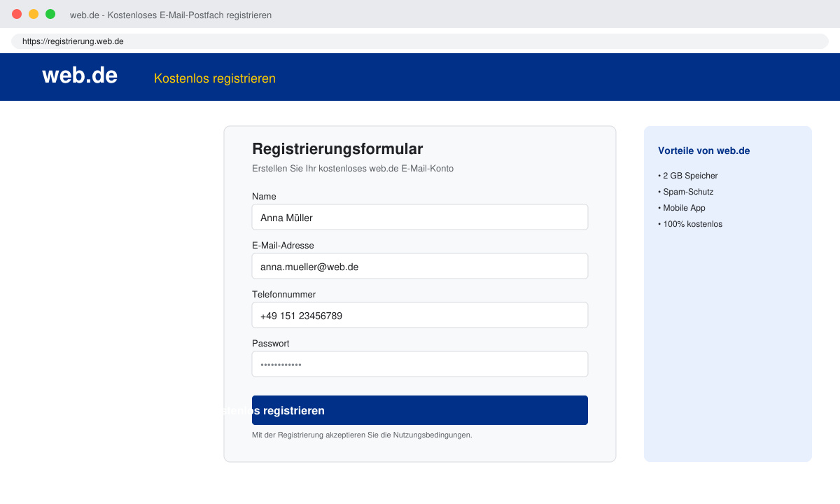This screenshot has height=504, width=840.
Task: Click the Spam-Schutz benefit text
Action: click(686, 192)
